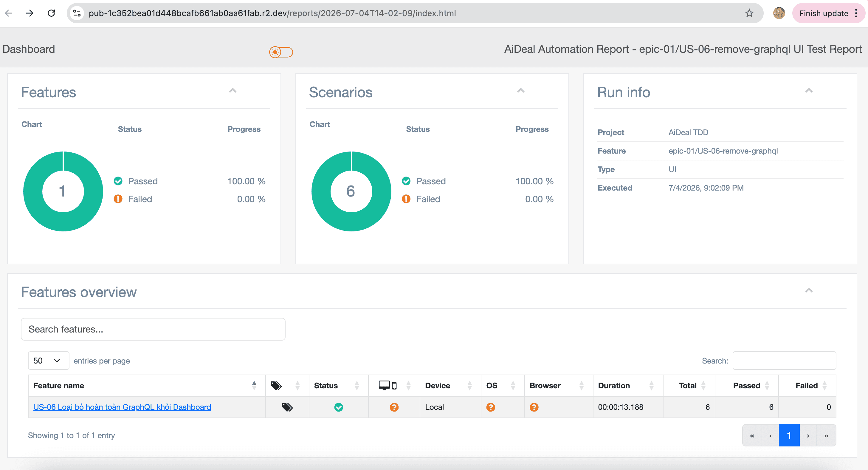Click the Dashboard heading
The width and height of the screenshot is (868, 470).
[x=29, y=49]
